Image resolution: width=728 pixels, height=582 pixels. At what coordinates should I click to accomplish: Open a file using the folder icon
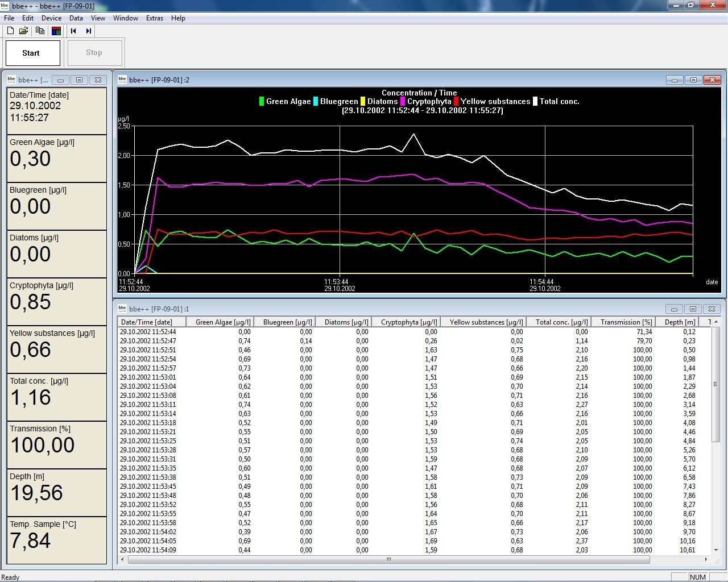tap(24, 31)
